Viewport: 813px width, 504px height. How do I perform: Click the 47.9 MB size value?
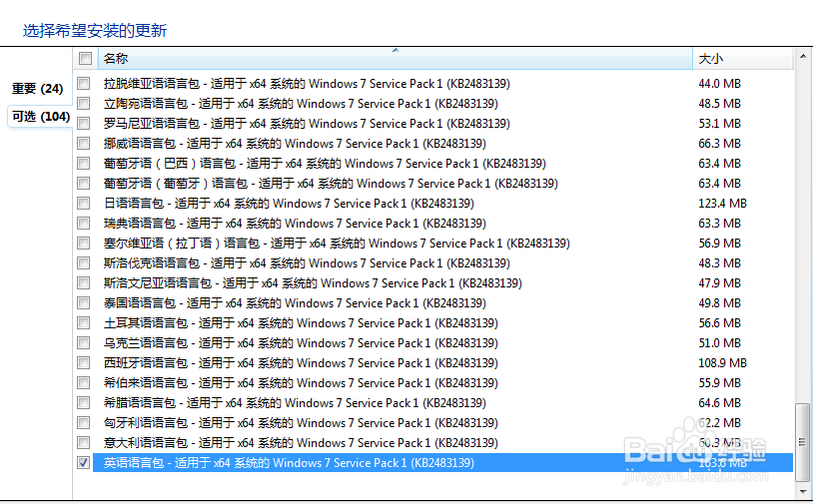coord(719,282)
